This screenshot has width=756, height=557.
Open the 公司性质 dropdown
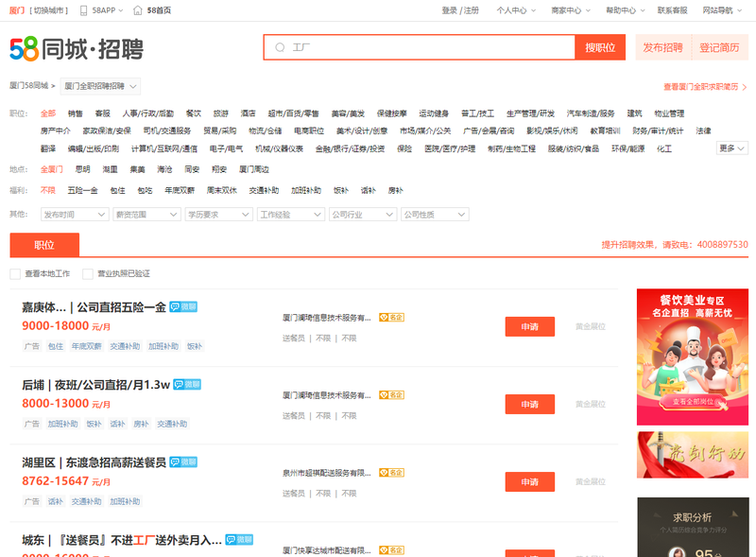[x=435, y=215]
